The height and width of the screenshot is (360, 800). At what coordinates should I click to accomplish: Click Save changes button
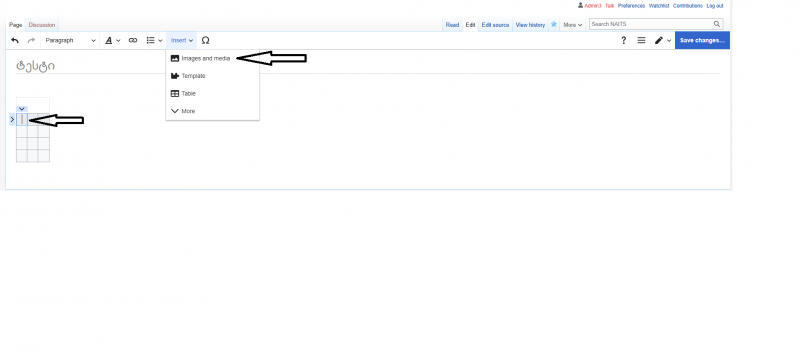(702, 40)
